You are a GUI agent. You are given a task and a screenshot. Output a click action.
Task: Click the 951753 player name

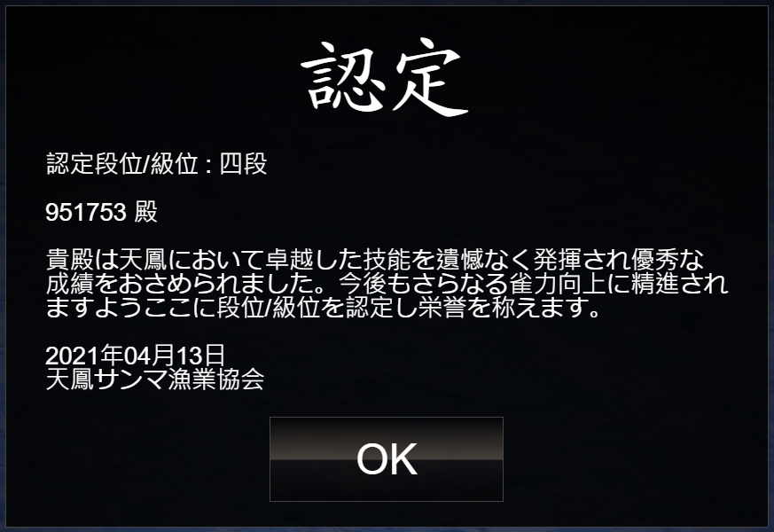86,212
